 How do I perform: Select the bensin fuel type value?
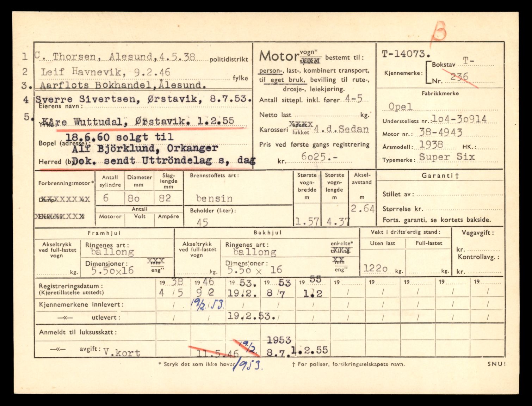coord(214,198)
